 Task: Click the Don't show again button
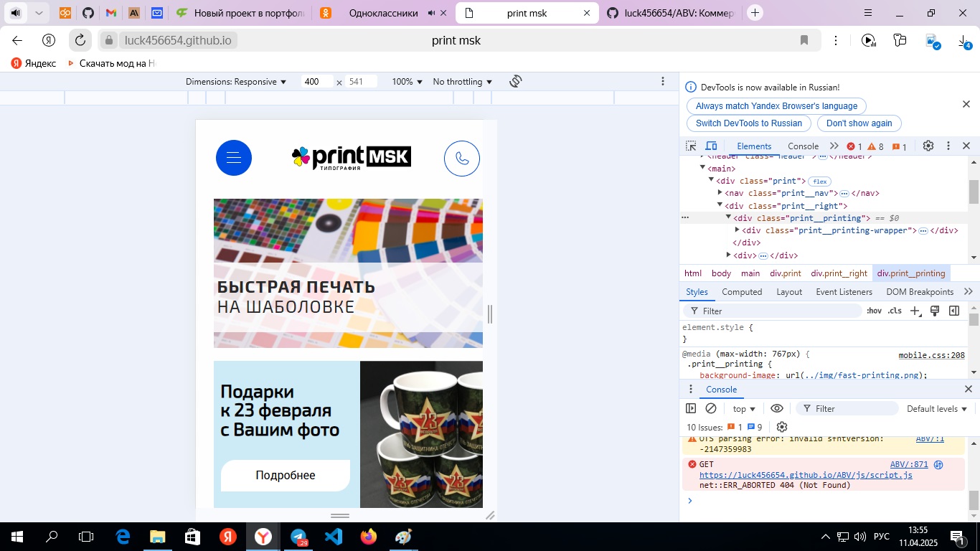859,123
